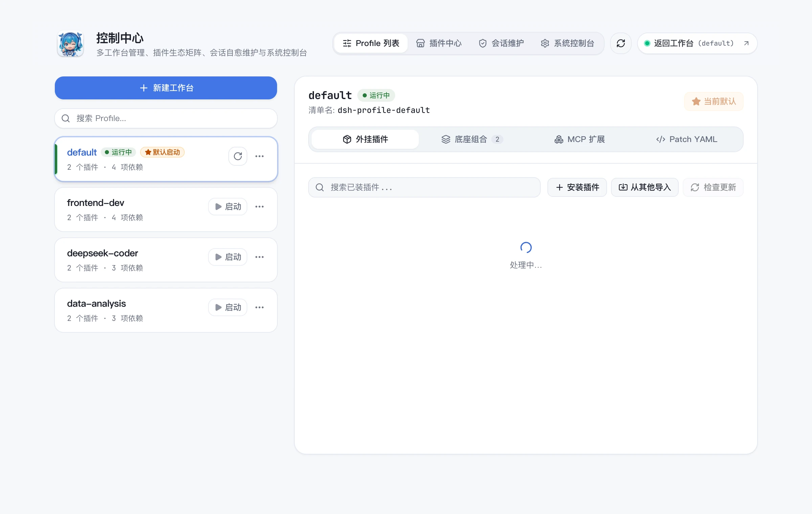
Task: Open more options for frontend-dev
Action: pos(260,207)
